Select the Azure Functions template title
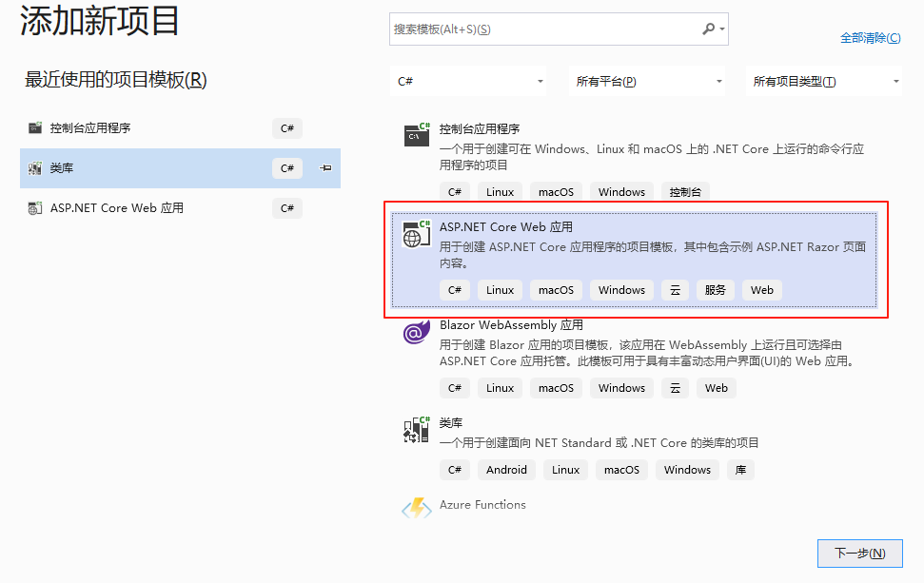 pyautogui.click(x=482, y=505)
